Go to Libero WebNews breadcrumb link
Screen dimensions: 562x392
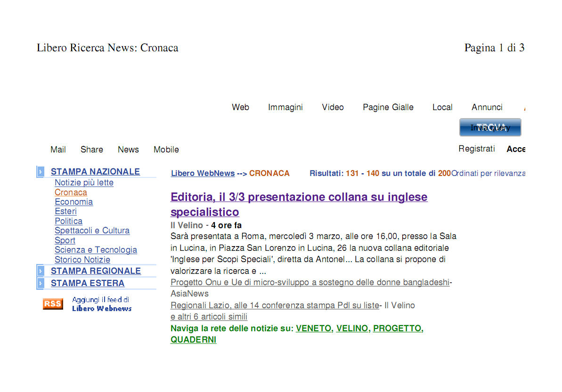coord(203,173)
